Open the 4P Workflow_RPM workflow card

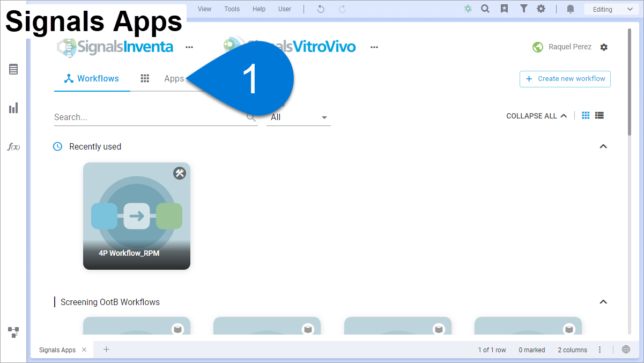tap(137, 216)
